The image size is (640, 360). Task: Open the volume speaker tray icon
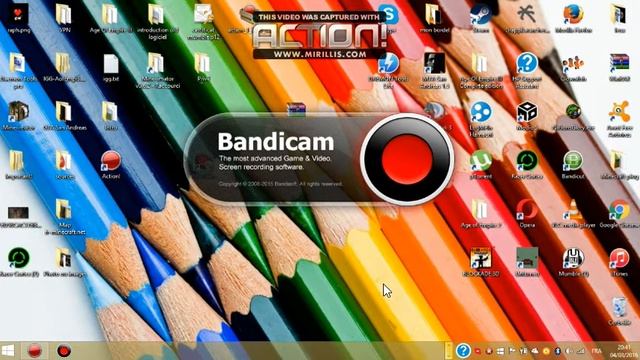568,351
